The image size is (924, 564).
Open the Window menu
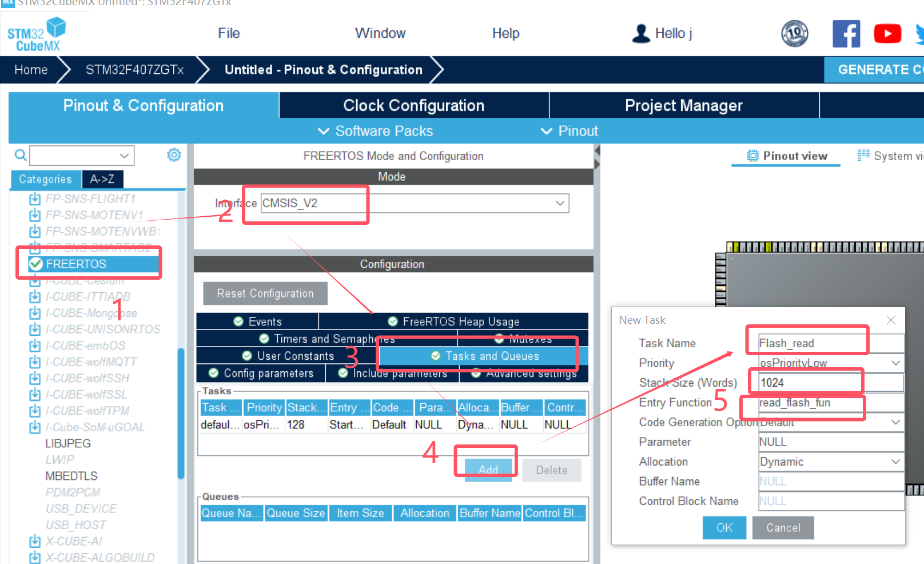(380, 33)
